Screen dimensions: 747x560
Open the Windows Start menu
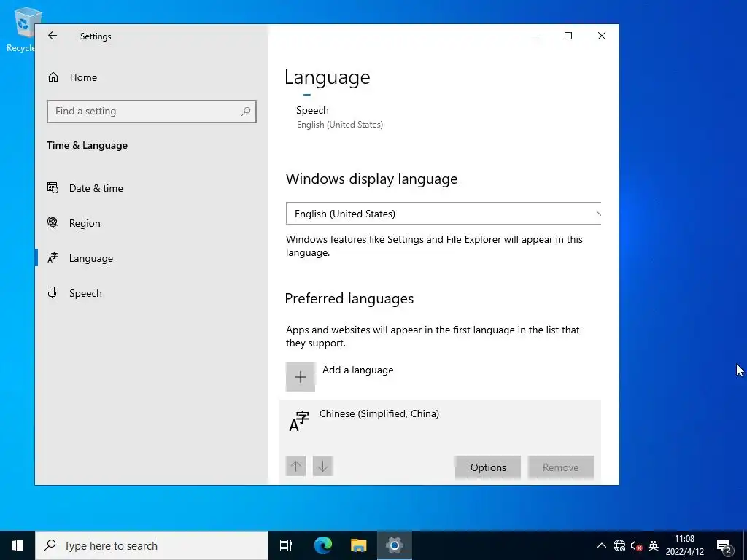18,545
